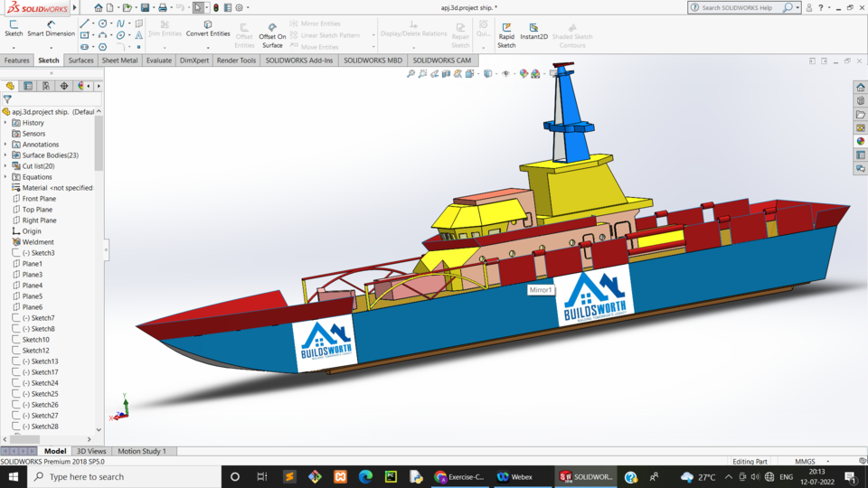Select the Ellipse sketch tool
Screen dimensions: 868x488
click(120, 35)
